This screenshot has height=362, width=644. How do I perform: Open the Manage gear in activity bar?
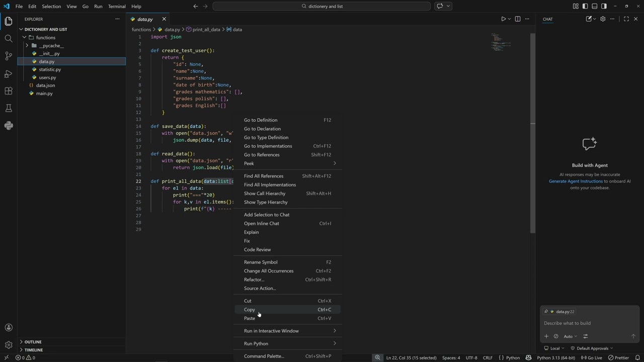coord(9,345)
